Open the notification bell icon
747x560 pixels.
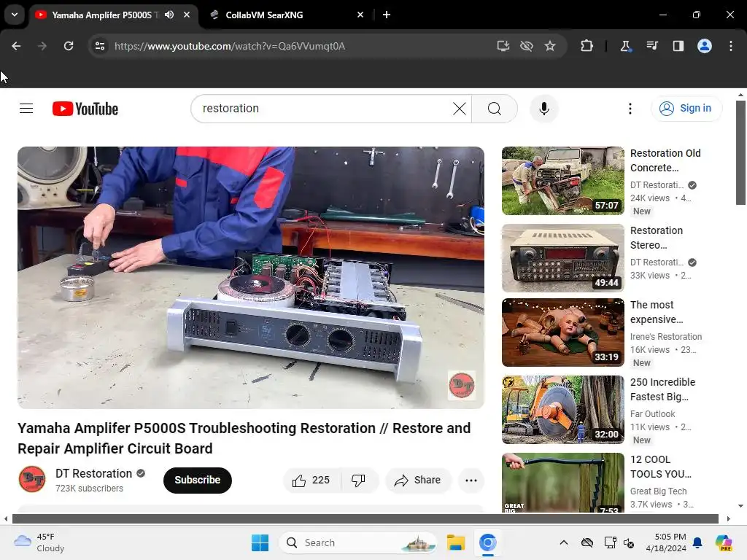coord(697,542)
